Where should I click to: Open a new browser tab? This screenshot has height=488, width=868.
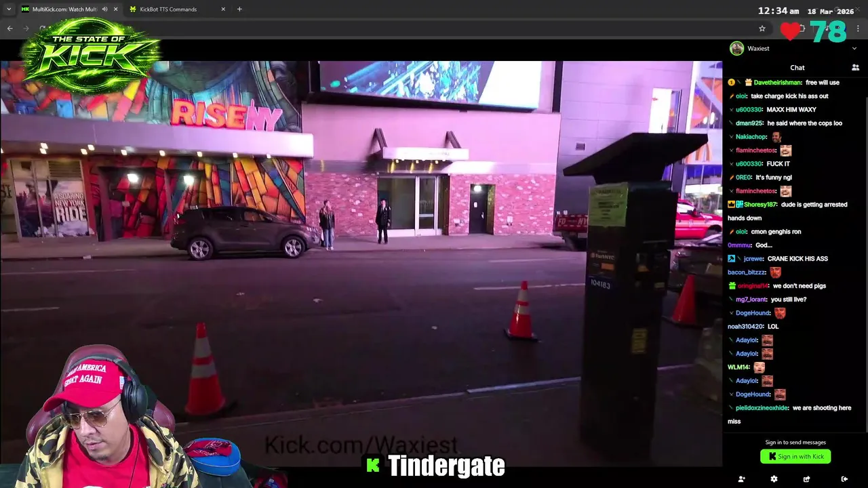click(x=239, y=9)
